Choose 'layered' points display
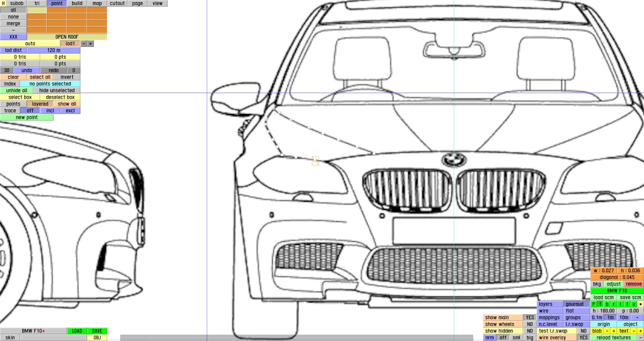This screenshot has height=341, width=644. click(x=40, y=104)
